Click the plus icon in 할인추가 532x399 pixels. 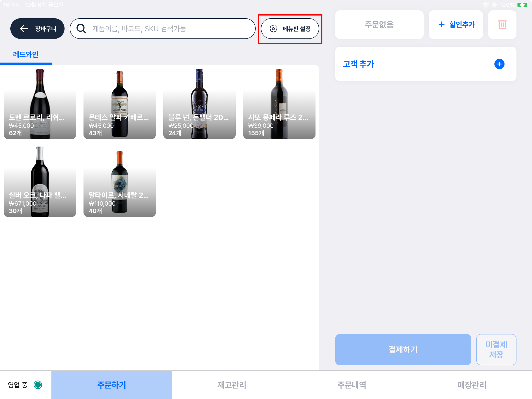[x=441, y=25]
